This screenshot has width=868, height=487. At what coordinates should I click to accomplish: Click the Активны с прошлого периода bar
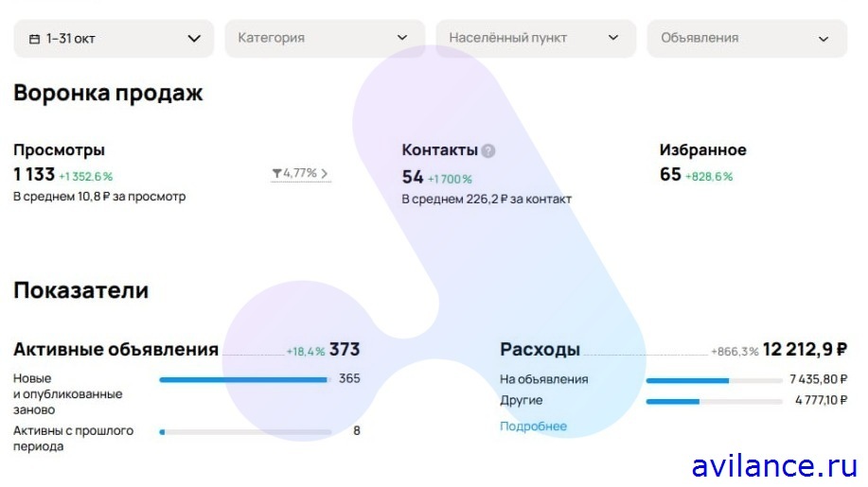(x=245, y=431)
